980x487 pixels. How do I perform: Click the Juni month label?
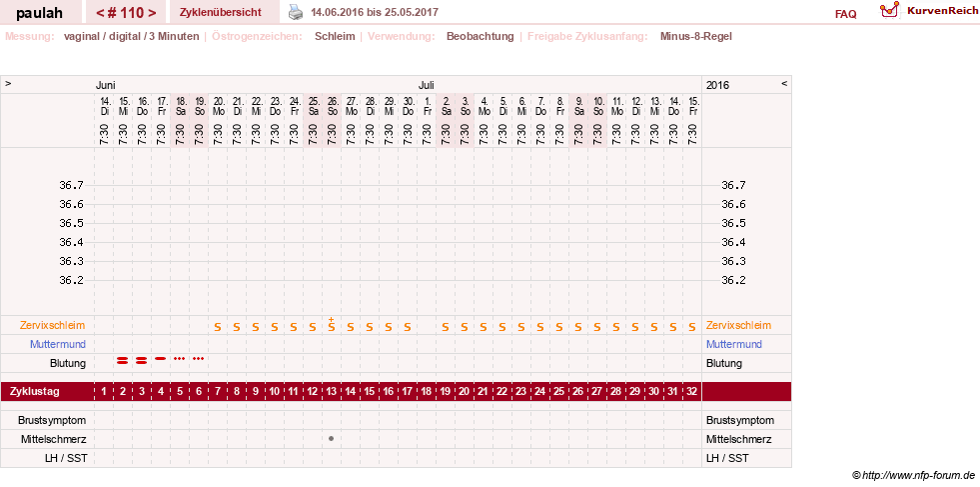pos(106,85)
